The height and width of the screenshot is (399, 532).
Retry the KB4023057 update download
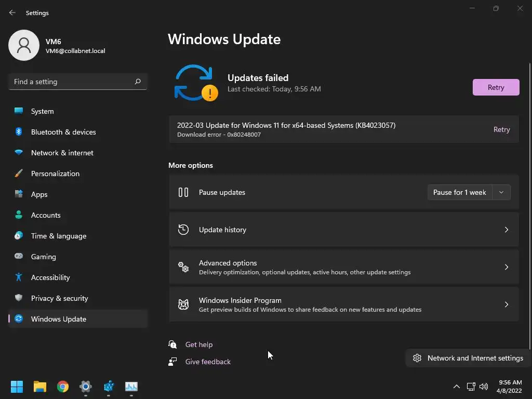[x=501, y=129]
